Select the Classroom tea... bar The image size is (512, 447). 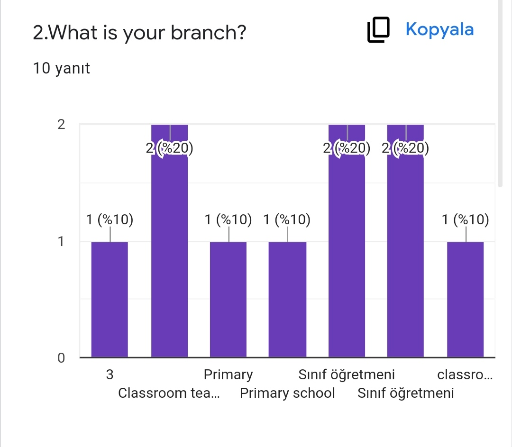click(169, 241)
